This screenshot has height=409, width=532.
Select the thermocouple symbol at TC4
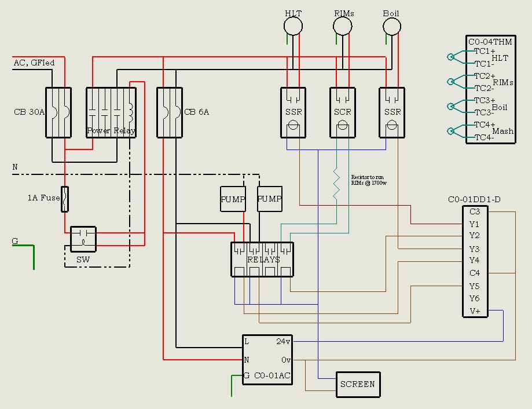coord(451,131)
